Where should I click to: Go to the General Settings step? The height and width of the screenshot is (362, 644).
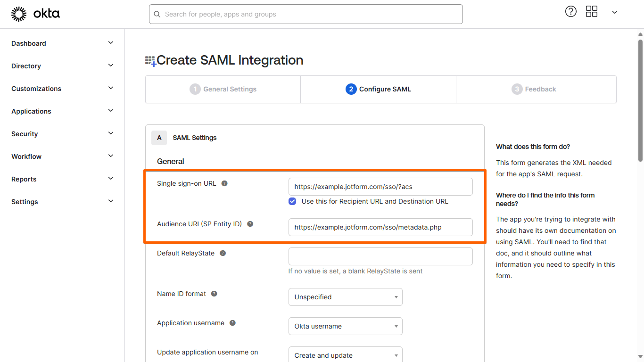tap(223, 89)
